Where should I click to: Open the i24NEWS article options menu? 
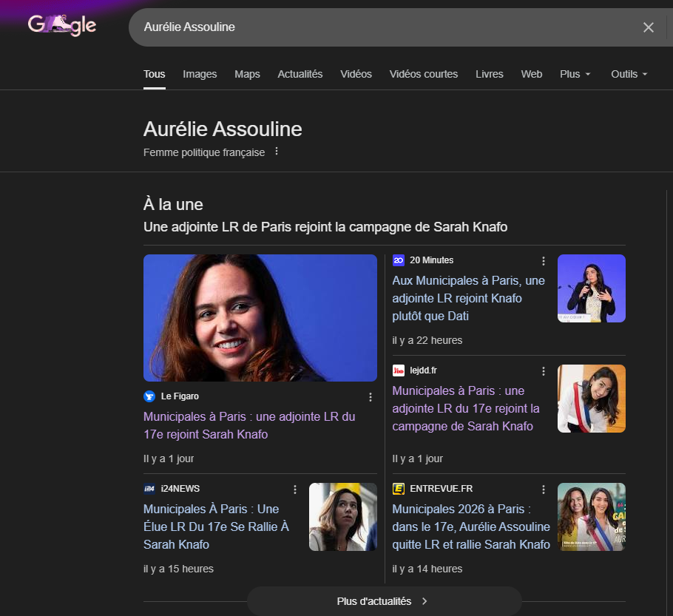295,490
